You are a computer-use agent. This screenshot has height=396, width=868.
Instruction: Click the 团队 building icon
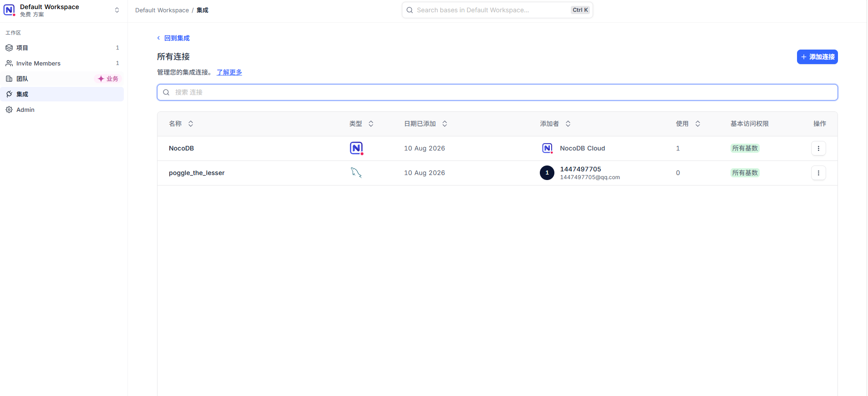9,79
